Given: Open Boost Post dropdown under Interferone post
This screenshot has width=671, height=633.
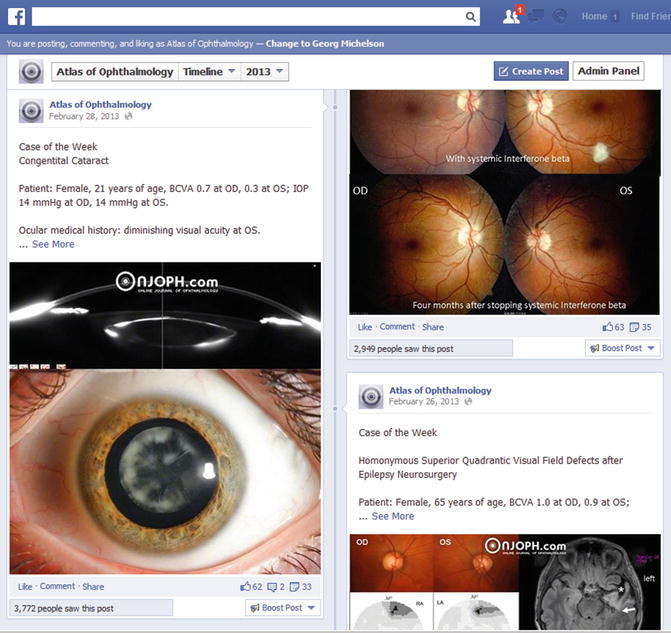Looking at the screenshot, I should [622, 348].
